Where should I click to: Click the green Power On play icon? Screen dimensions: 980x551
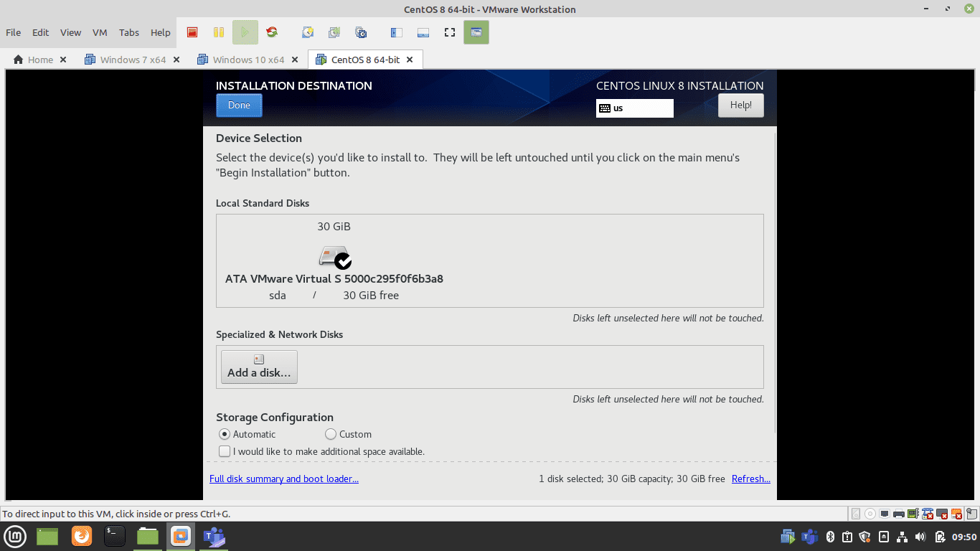(245, 32)
